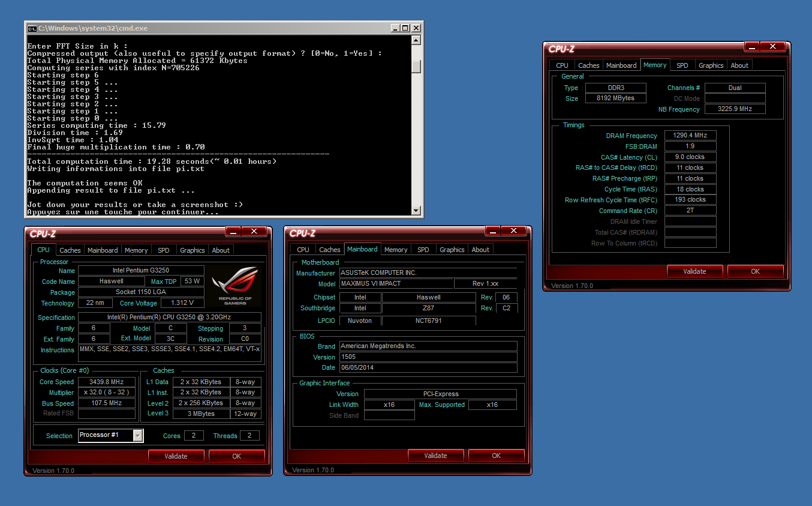
Task: Minimize the CPU-Z Mainboard window
Action: 494,230
